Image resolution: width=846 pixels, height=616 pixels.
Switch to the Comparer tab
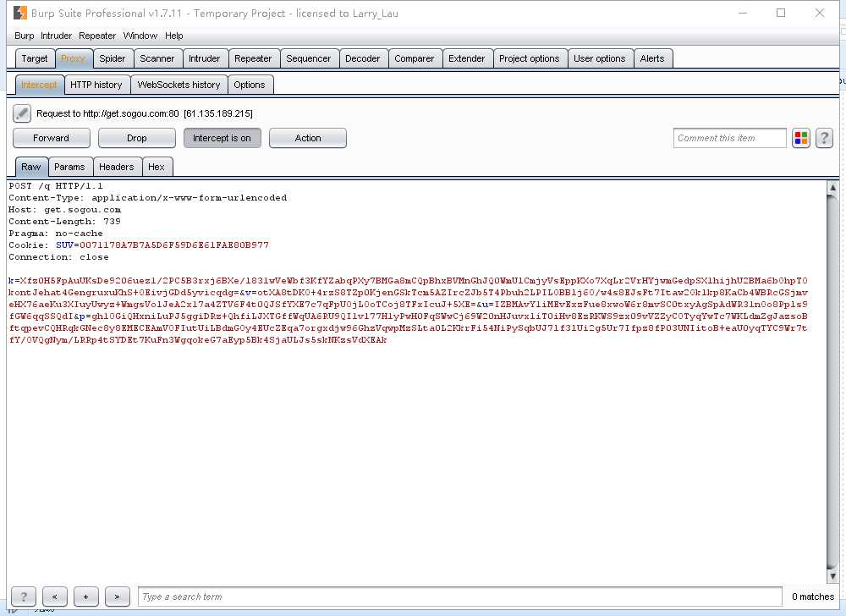(415, 58)
